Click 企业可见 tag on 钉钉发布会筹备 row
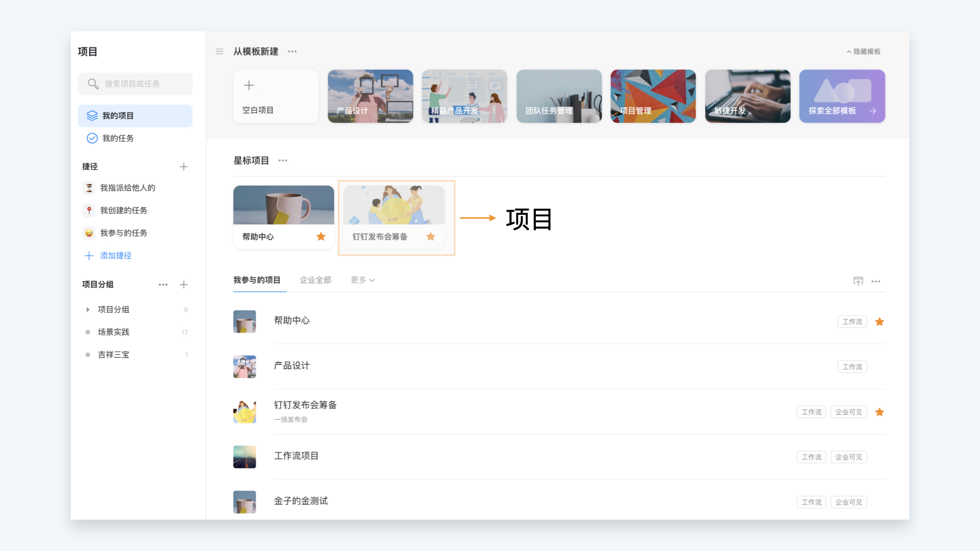This screenshot has height=551, width=980. point(849,412)
